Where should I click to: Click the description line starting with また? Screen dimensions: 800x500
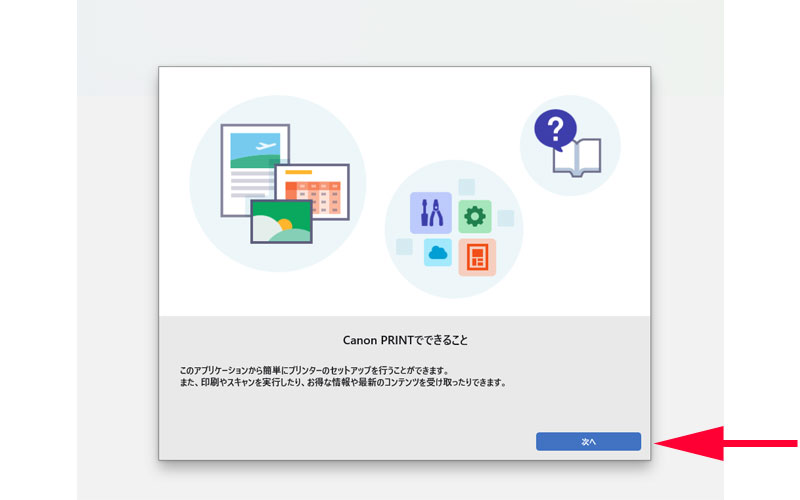336,383
